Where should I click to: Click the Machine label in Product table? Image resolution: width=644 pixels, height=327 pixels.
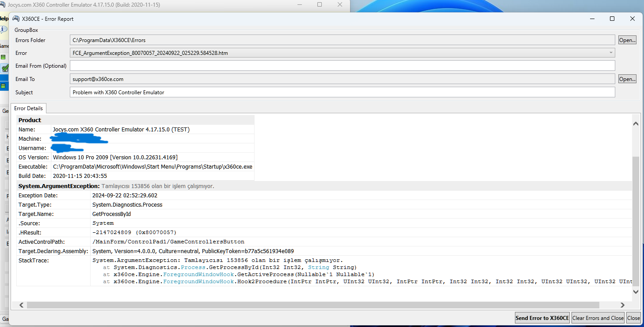coord(30,138)
